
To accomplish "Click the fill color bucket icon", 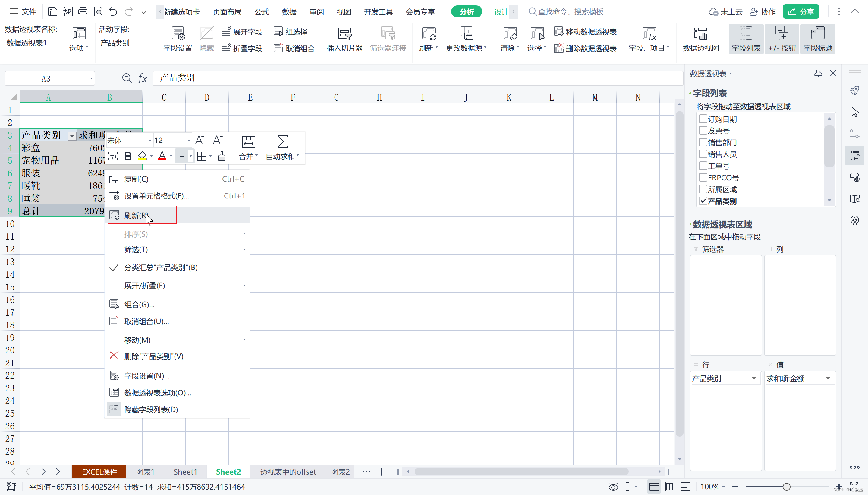I will [x=142, y=156].
